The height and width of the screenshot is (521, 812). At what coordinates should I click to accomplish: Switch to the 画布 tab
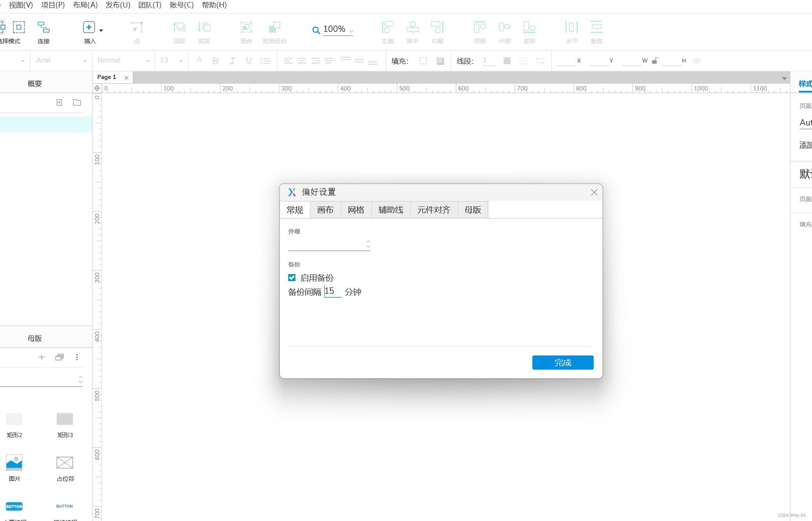pos(325,210)
